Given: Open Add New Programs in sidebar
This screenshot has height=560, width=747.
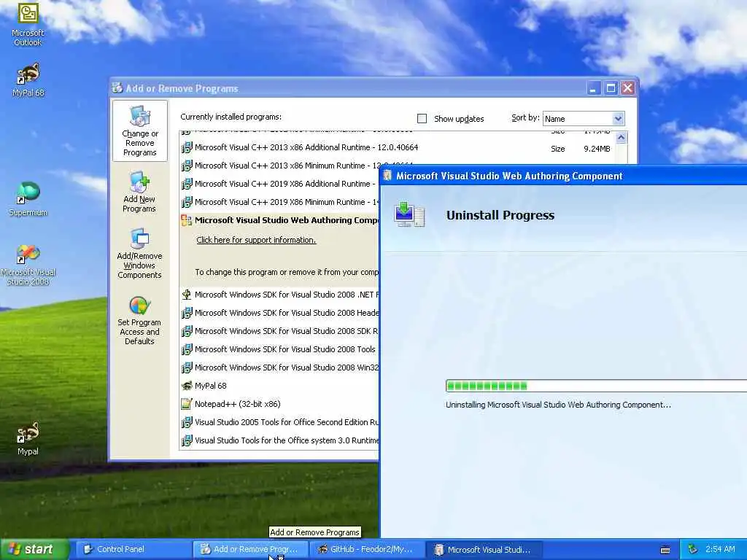Looking at the screenshot, I should 139,192.
